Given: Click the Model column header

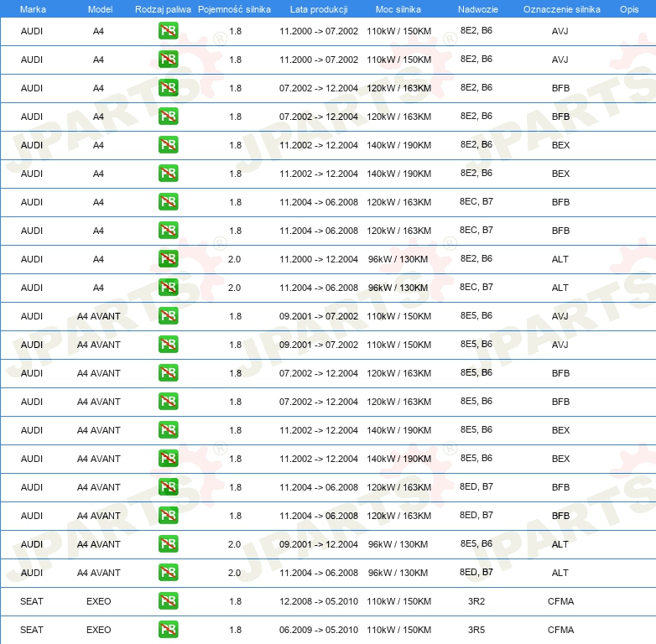Looking at the screenshot, I should point(99,9).
